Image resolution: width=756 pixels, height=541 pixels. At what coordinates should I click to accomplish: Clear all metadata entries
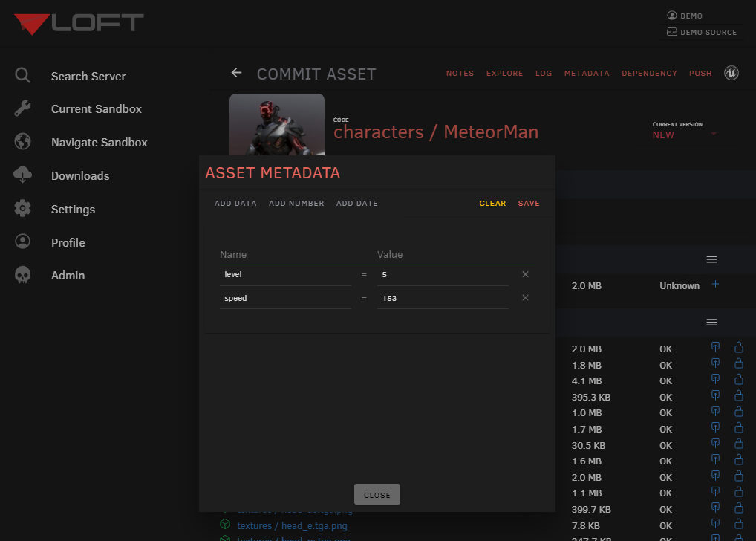pos(492,202)
